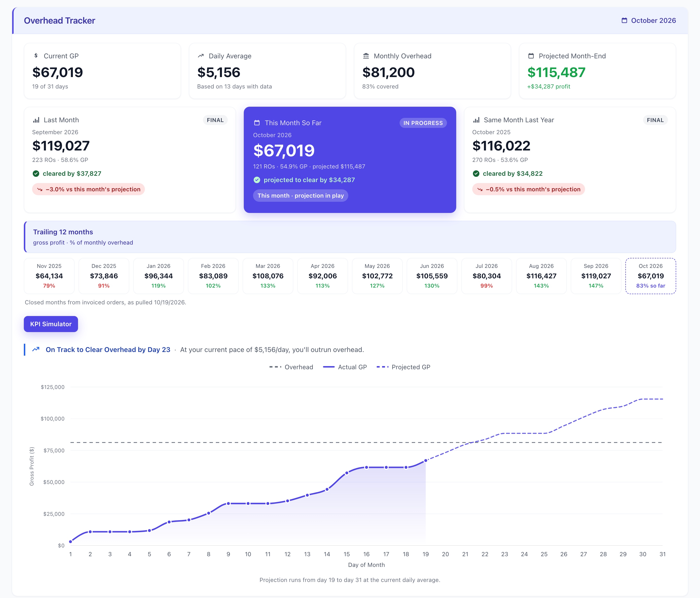
Task: Click down-trend icon in the −0.5% badge
Action: 480,190
